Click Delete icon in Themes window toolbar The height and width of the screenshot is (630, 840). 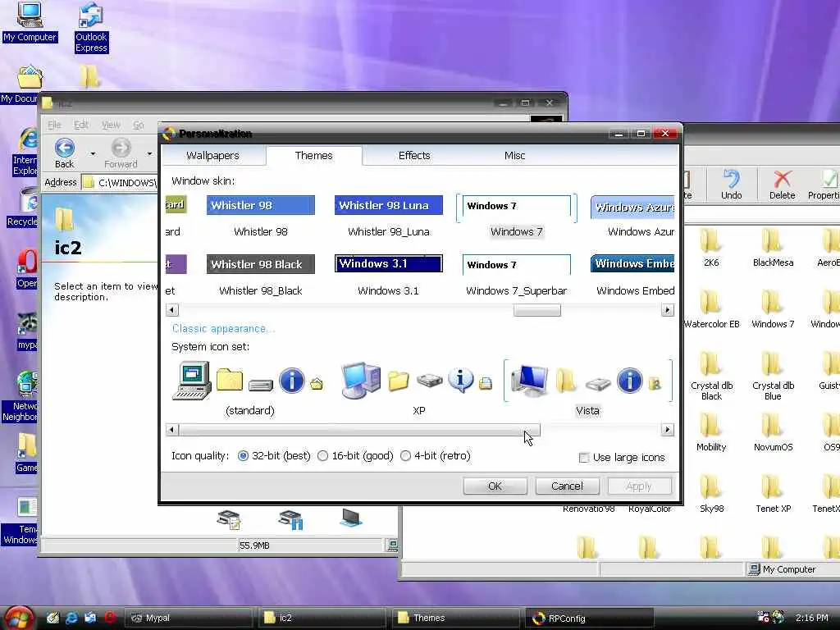coord(782,185)
